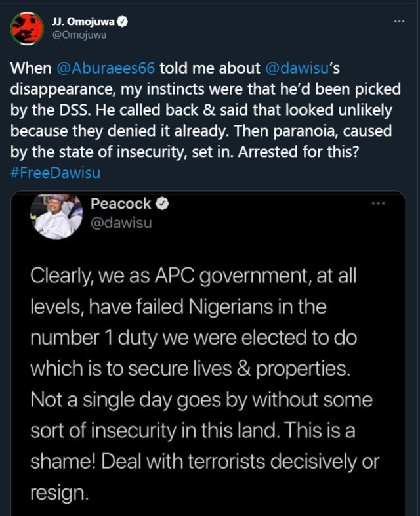The width and height of the screenshot is (420, 516).
Task: Click Peacock's verified badge icon
Action: click(x=159, y=205)
